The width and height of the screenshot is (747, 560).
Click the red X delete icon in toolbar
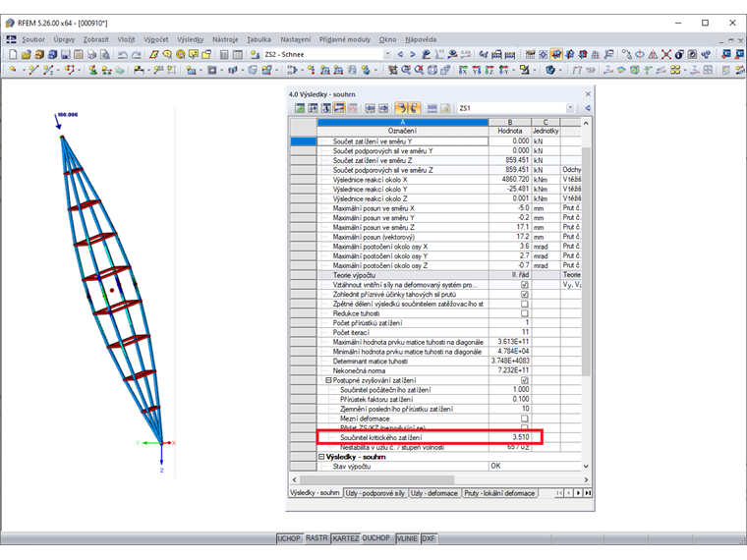(666, 54)
